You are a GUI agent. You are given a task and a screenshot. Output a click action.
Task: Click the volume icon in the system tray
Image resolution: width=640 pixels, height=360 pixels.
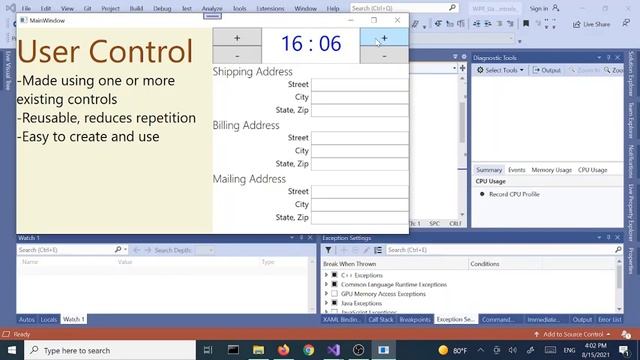(x=513, y=350)
